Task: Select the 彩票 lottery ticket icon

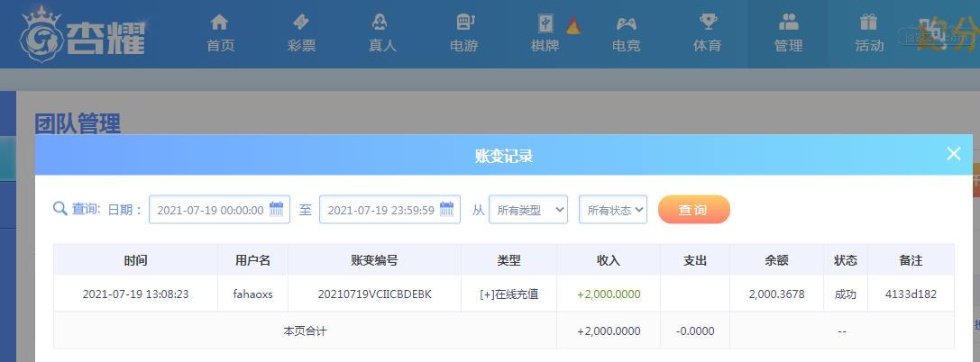Action: point(301,23)
